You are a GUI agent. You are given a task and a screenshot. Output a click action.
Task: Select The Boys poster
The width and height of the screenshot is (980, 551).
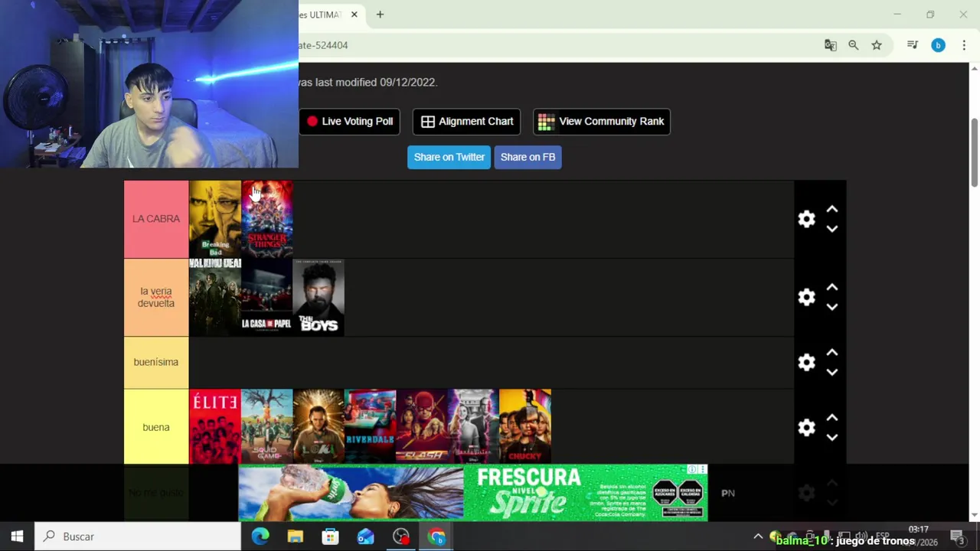coord(318,297)
